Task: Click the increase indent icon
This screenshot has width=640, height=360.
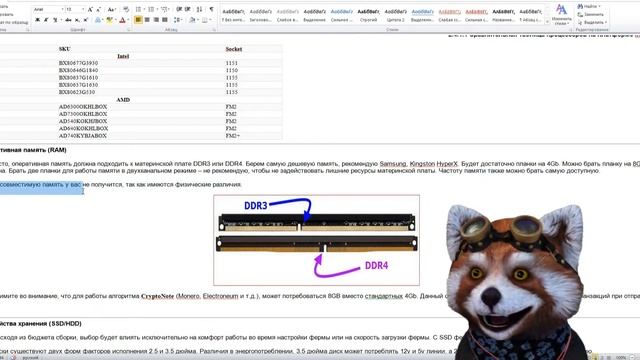Action: pyautogui.click(x=187, y=9)
